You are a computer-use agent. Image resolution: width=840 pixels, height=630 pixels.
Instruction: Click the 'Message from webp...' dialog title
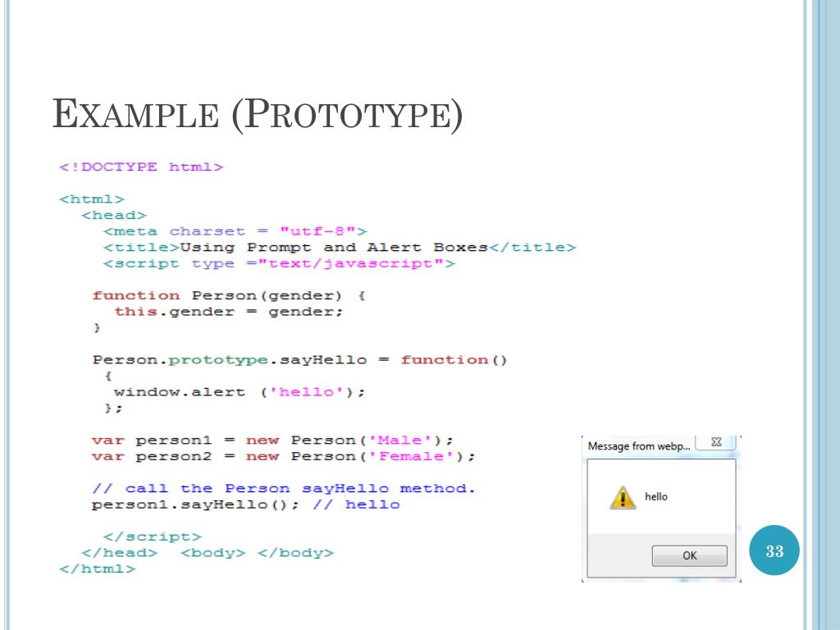click(x=638, y=446)
